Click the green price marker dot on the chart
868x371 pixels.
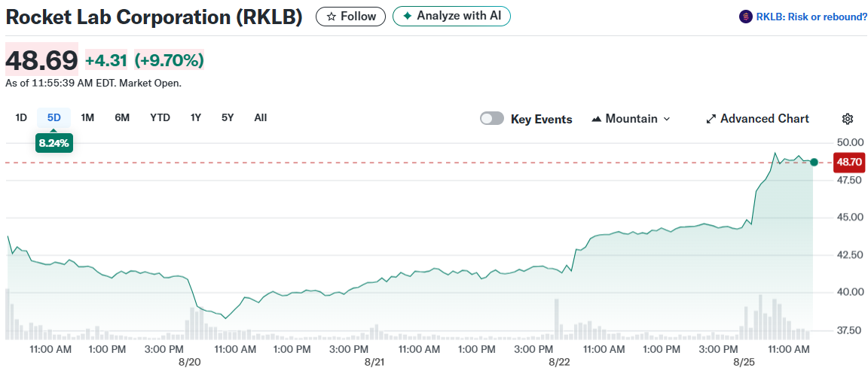pyautogui.click(x=814, y=162)
